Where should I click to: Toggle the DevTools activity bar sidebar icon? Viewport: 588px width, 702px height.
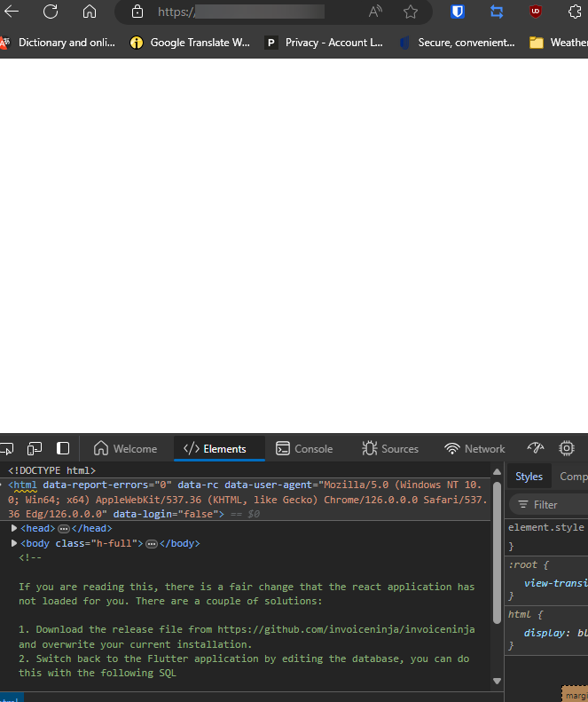63,448
